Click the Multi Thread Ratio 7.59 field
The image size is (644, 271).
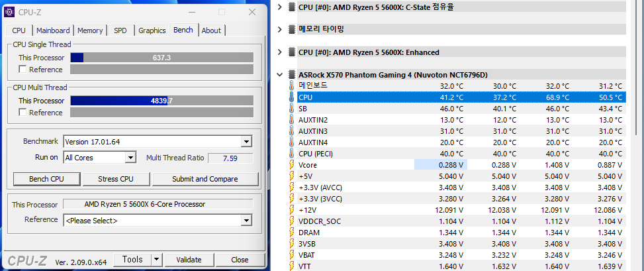230,158
